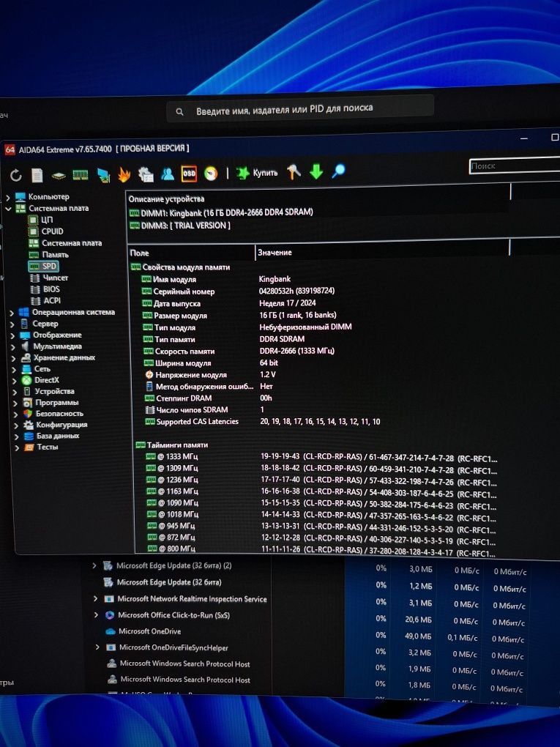Click the Устройства tree item
Viewport: 560px width, 747px height.
(x=54, y=391)
